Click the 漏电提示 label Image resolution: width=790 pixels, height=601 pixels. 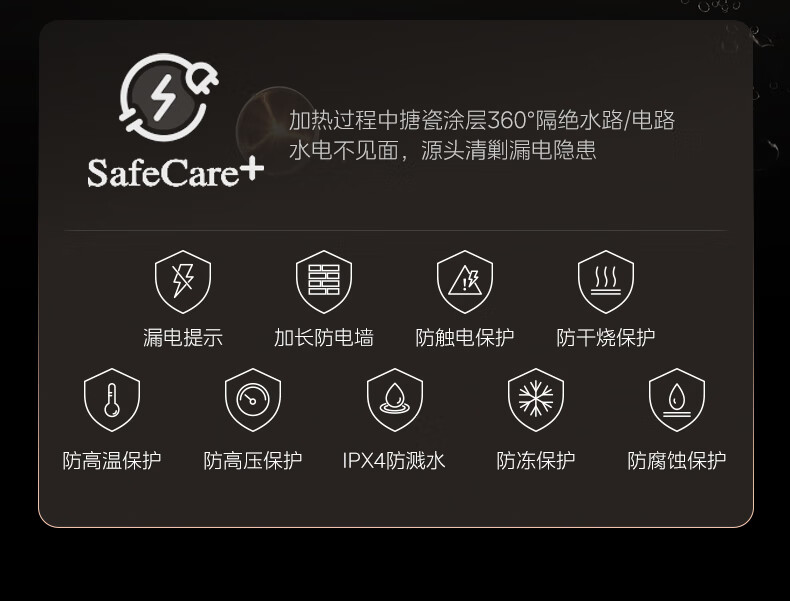click(x=183, y=338)
